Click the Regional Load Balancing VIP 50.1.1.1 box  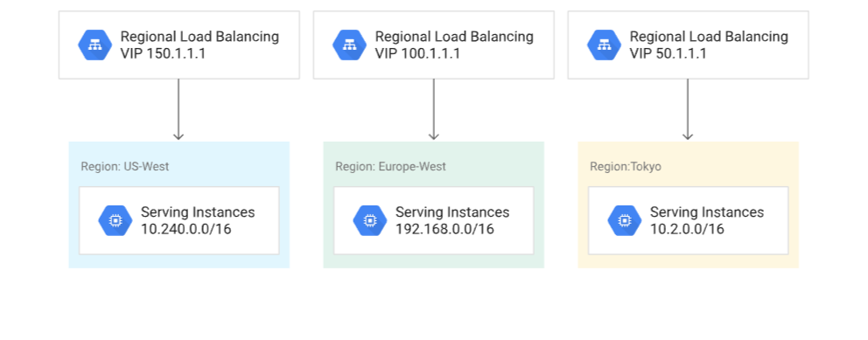tap(688, 45)
